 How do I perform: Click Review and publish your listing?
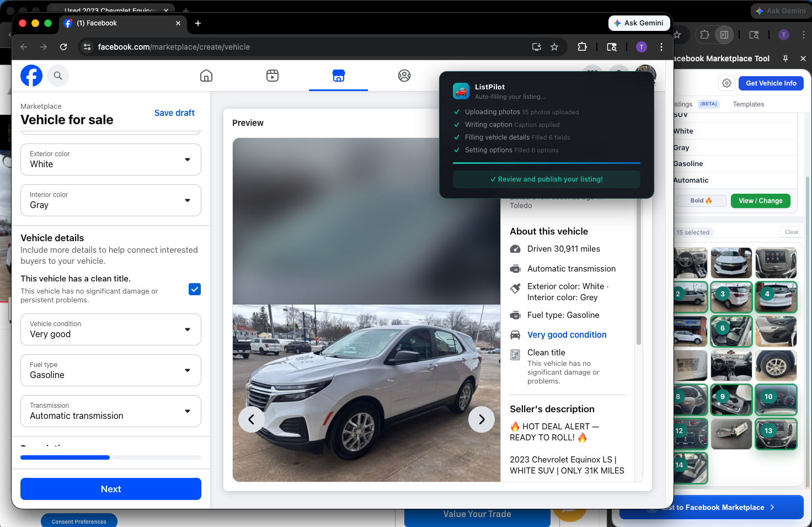coord(547,179)
